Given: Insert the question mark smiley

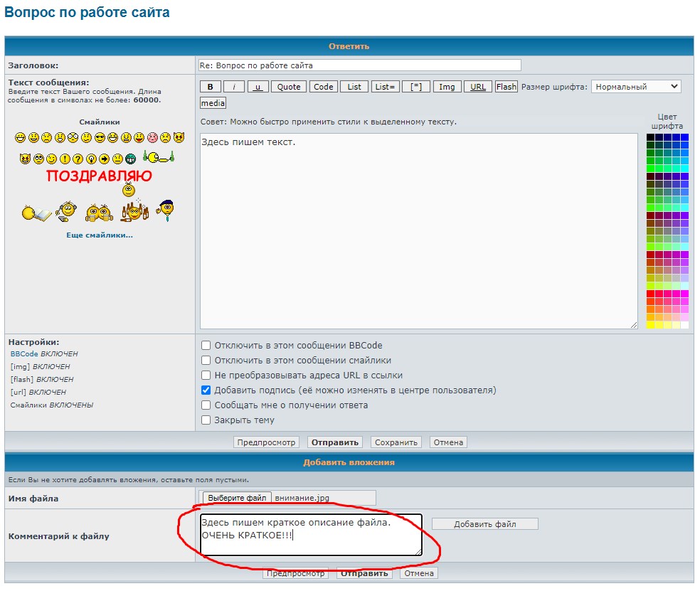Looking at the screenshot, I should tap(78, 159).
